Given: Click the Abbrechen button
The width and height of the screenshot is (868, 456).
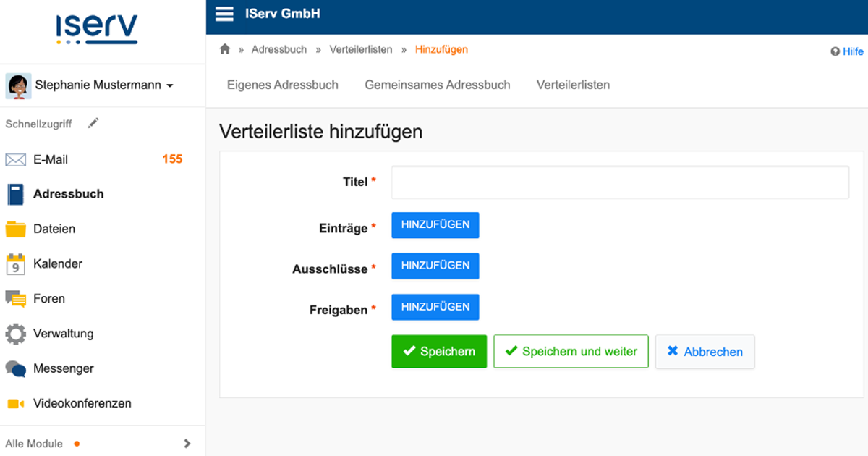Looking at the screenshot, I should click(705, 352).
